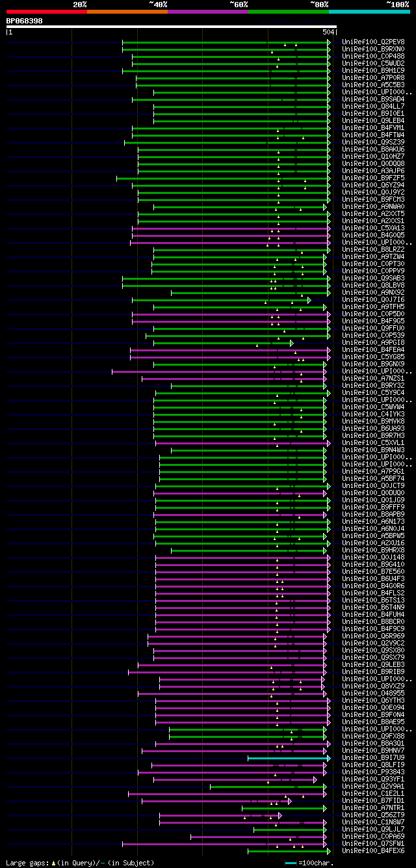Open hit UniRef100_C0PT30
Screen dimensions: 416x868
373,264
